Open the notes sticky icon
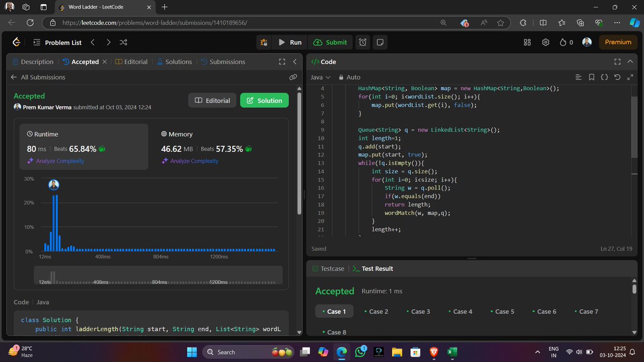 (380, 42)
